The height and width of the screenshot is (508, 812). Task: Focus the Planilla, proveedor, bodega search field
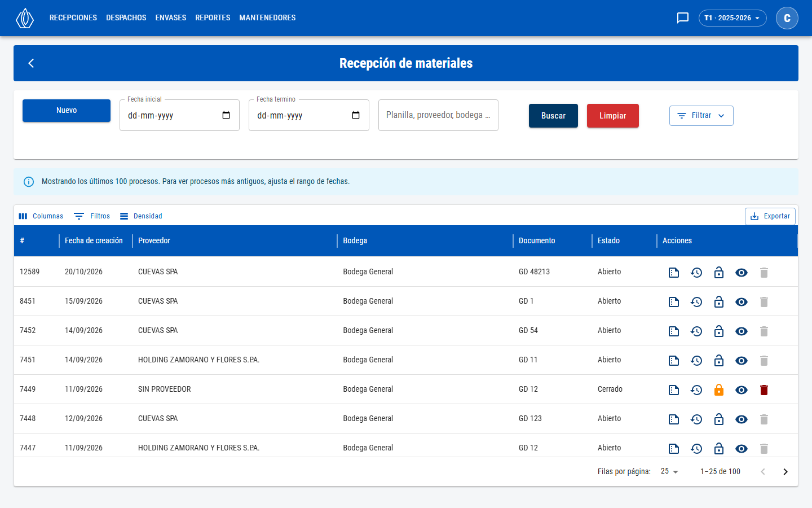(438, 115)
